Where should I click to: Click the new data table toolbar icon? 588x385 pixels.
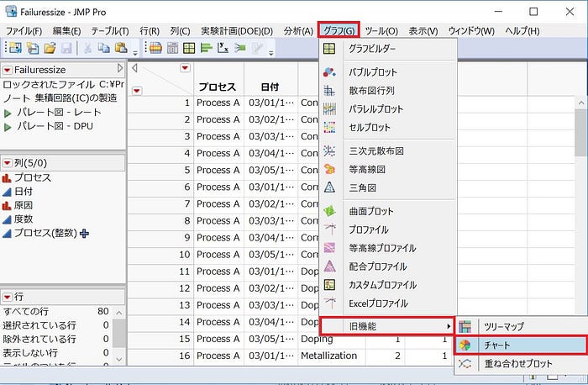point(15,48)
